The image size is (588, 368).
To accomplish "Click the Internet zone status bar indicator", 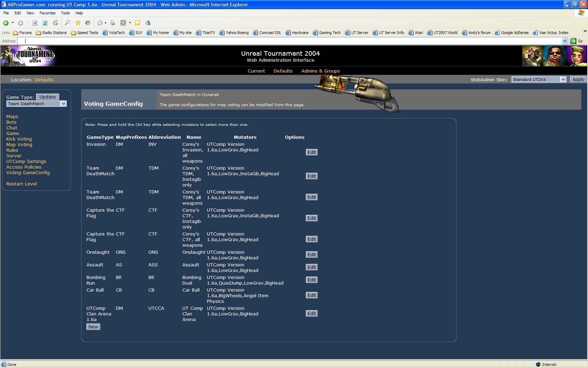I will [546, 364].
